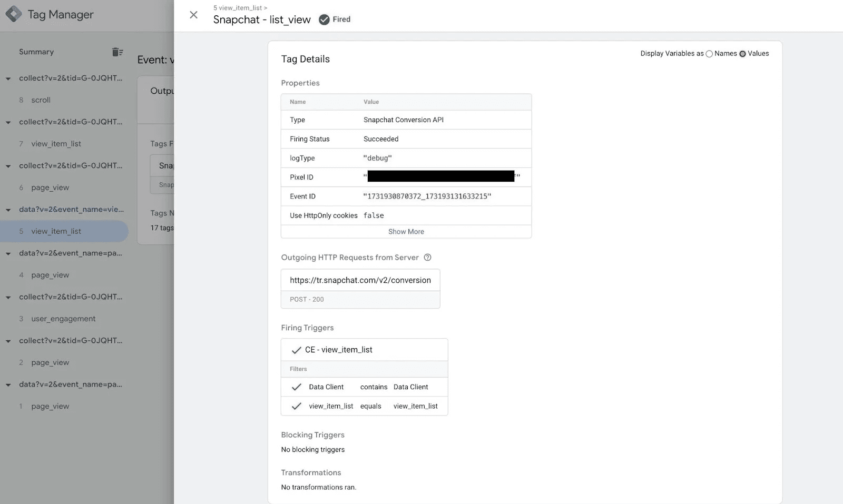Click the Tag Manager title text
Image resolution: width=843 pixels, height=504 pixels.
61,15
